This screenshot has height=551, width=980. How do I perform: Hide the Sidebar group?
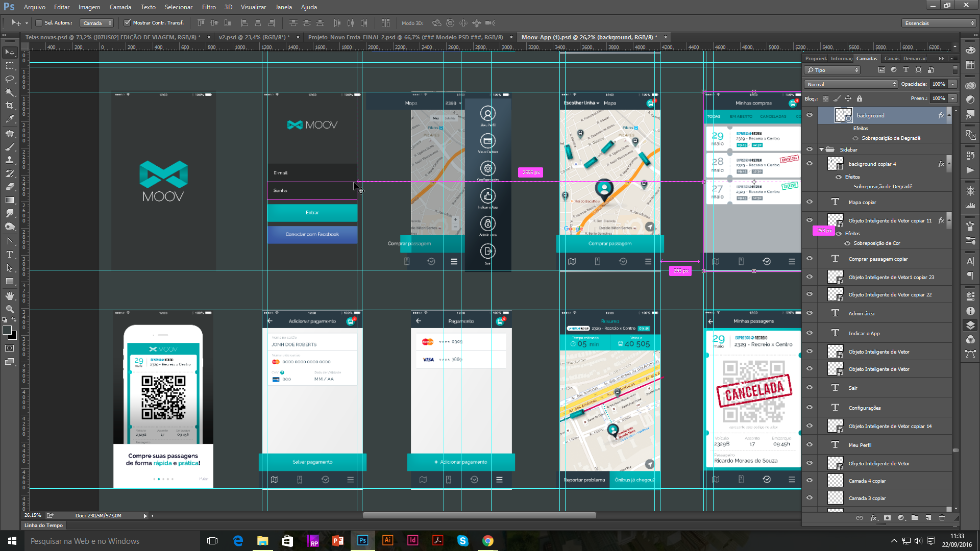coord(810,149)
